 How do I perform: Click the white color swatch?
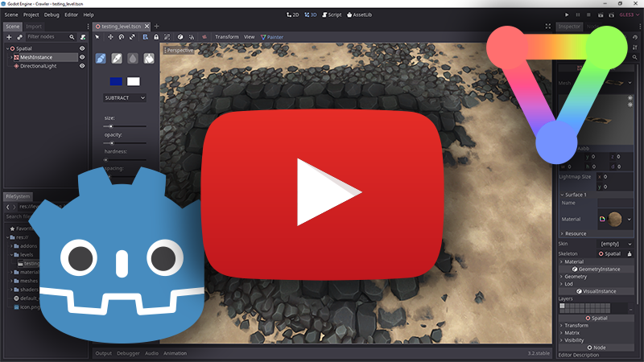coord(134,81)
